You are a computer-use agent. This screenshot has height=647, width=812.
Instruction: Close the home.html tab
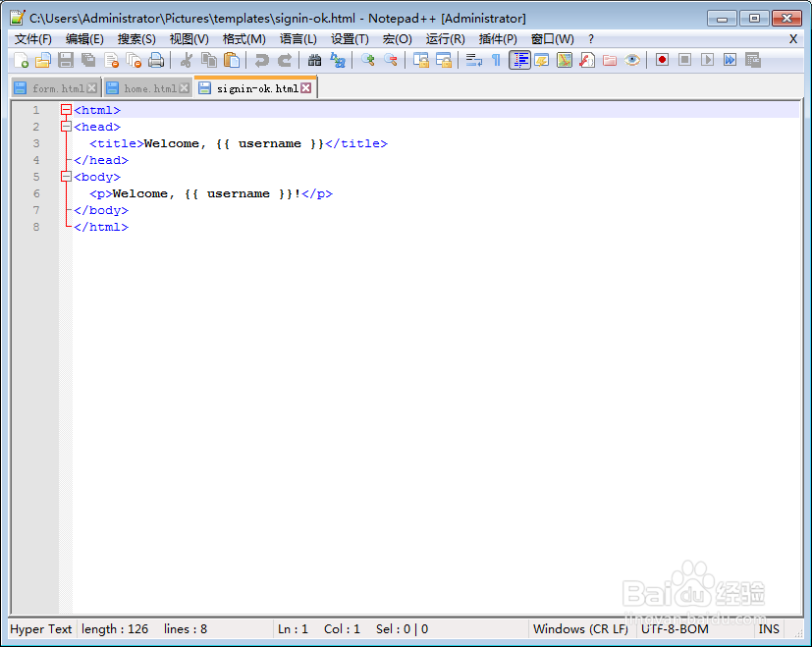pyautogui.click(x=184, y=88)
